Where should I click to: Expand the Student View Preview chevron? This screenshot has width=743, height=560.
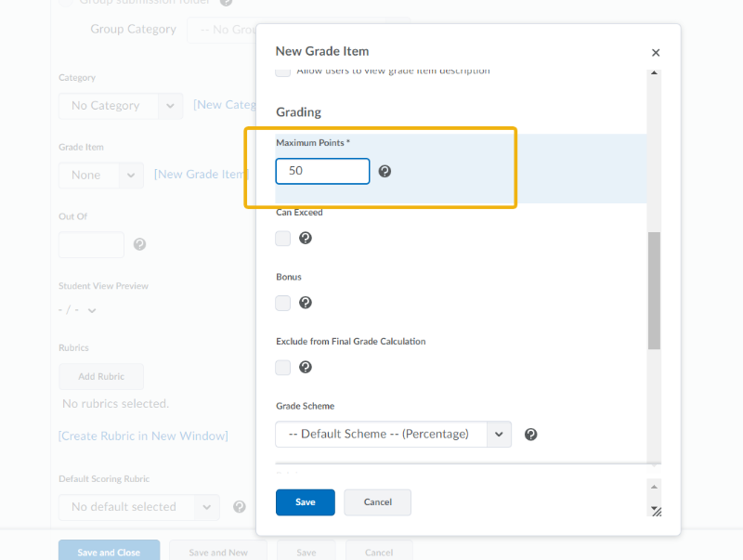tap(92, 310)
